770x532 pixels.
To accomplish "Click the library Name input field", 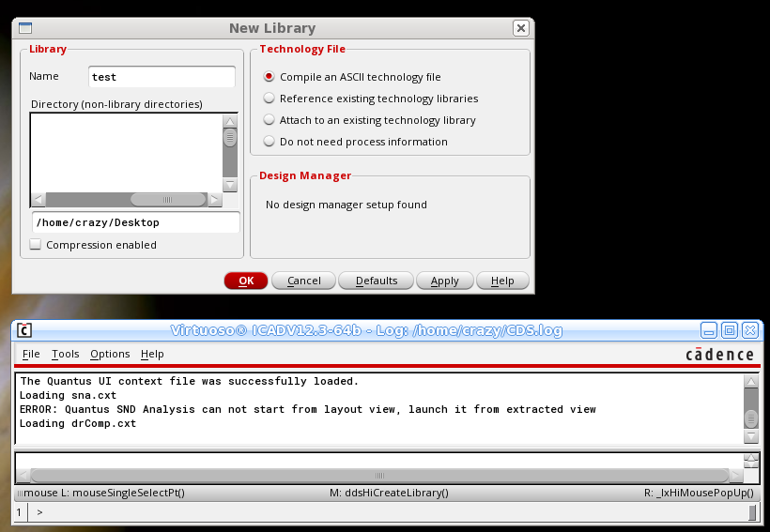I will 162,77.
